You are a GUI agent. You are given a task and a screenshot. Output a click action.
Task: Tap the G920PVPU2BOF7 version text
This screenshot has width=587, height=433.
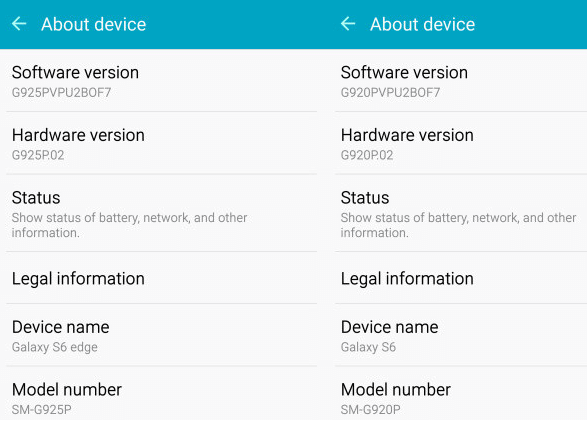coord(390,92)
